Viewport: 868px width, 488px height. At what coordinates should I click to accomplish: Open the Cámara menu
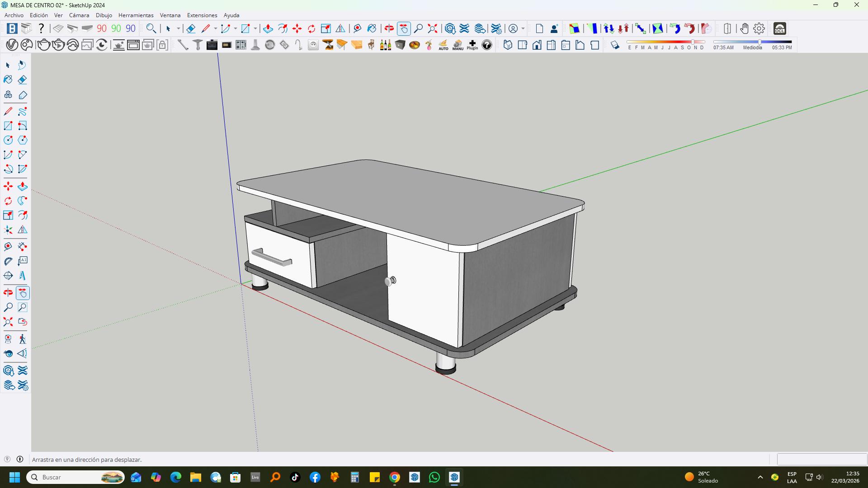coord(79,15)
